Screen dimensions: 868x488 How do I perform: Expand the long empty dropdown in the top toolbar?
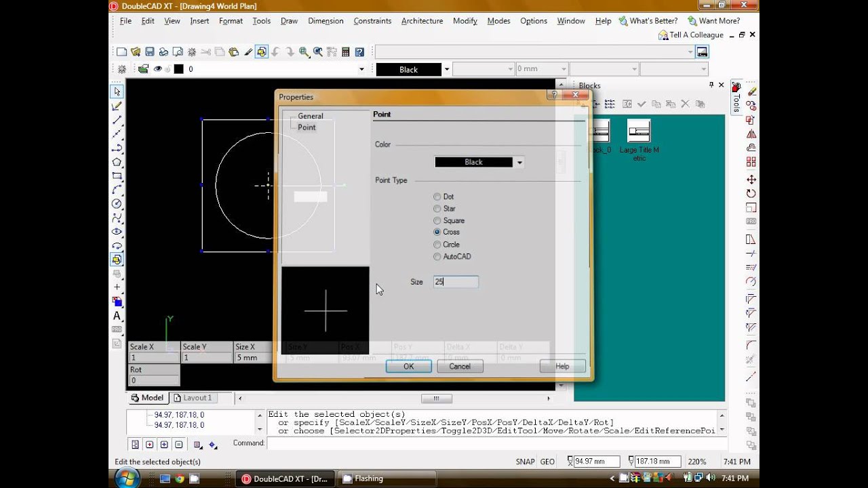[690, 52]
